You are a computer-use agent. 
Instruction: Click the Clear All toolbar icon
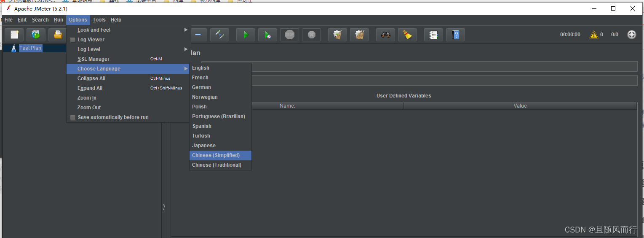tap(359, 35)
